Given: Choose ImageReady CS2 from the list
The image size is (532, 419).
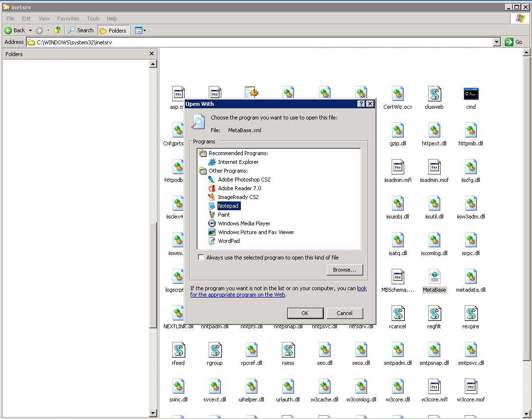Looking at the screenshot, I should pyautogui.click(x=234, y=197).
